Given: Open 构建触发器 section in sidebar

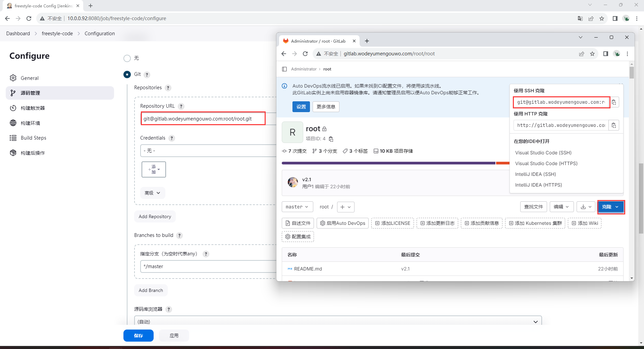Looking at the screenshot, I should 60,108.
